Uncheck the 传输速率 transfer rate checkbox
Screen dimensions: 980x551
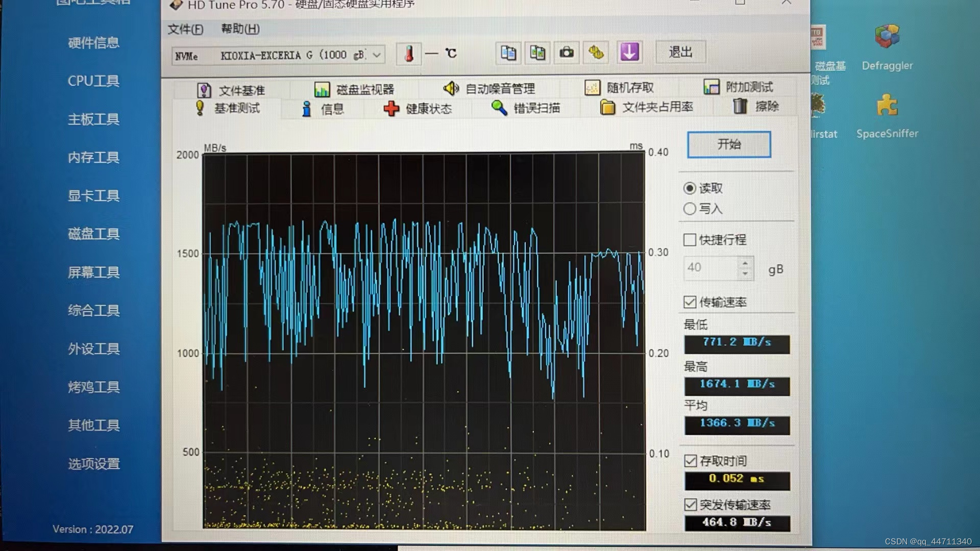point(690,302)
